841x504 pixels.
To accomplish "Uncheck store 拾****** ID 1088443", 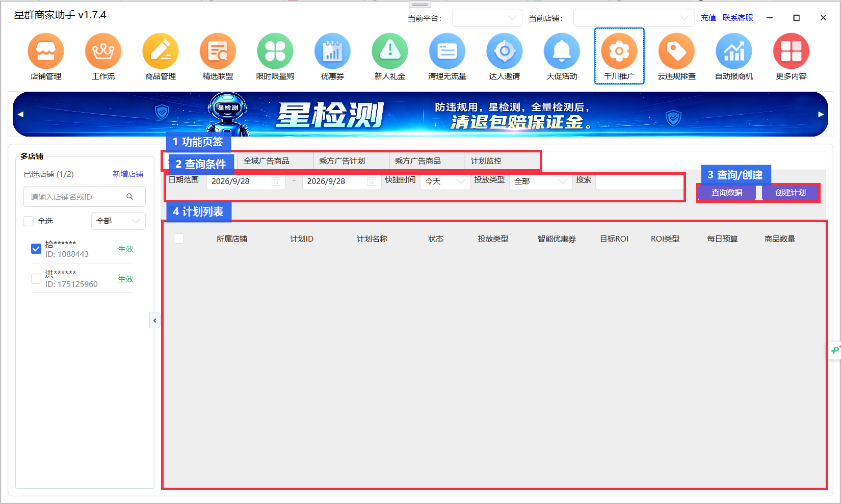I will tap(36, 249).
